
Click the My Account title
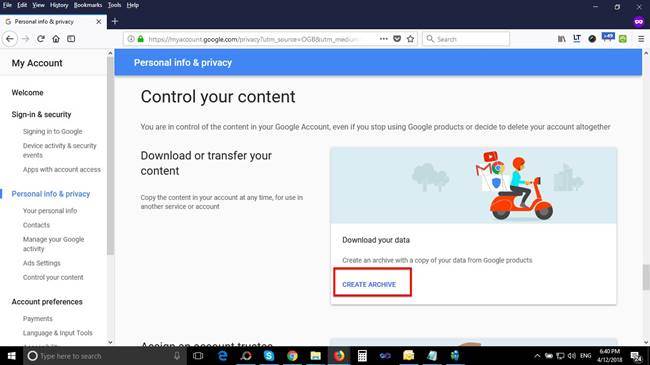[37, 63]
